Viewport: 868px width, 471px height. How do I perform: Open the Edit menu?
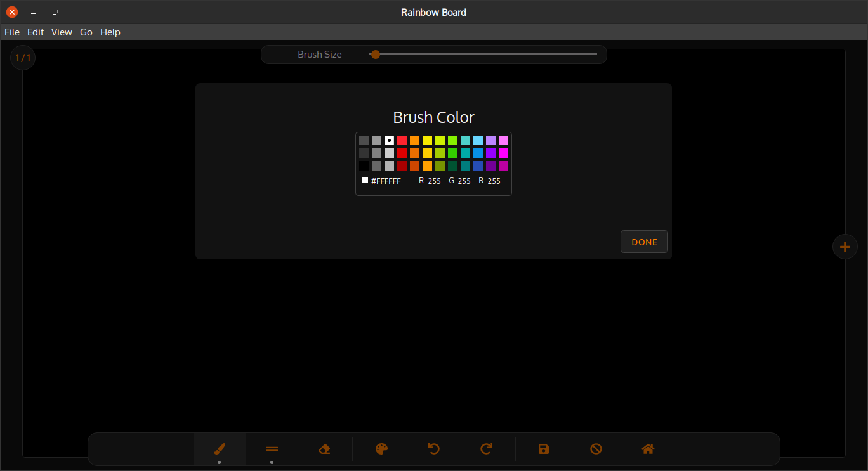coord(36,32)
